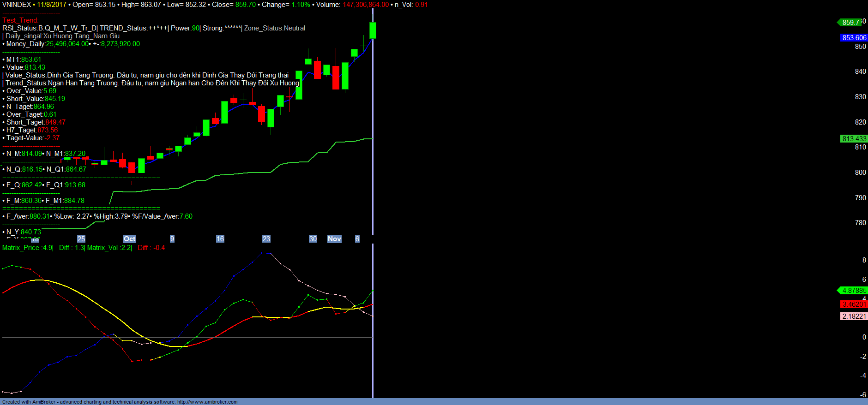Click the date marker labeled 25
Screen dimensions: 868x405
point(81,239)
